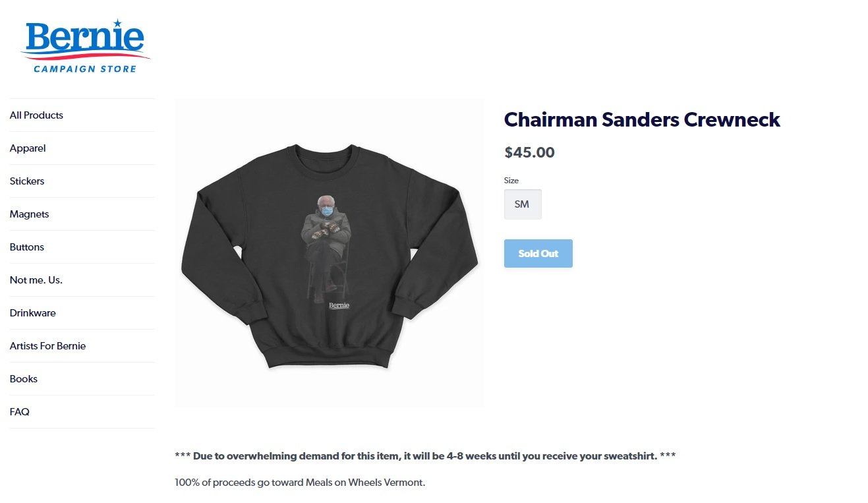The image size is (868, 503).
Task: Go to the Apparel category
Action: (x=28, y=148)
